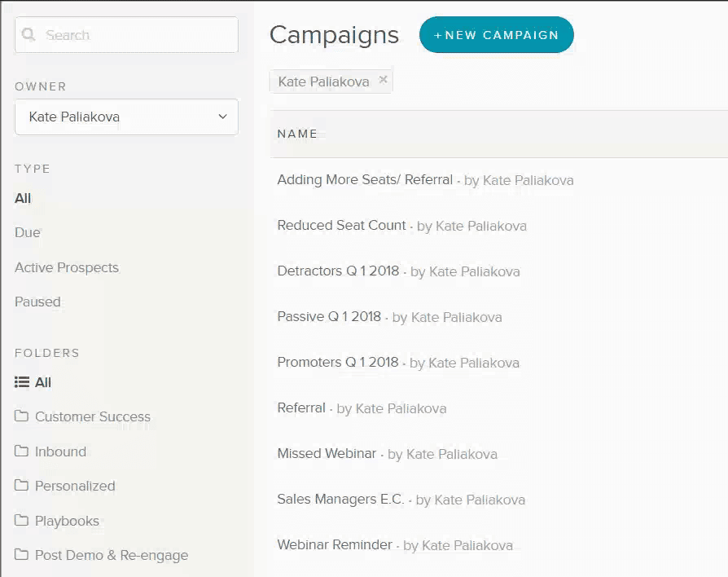728x577 pixels.
Task: Open the Adding More Seats/ Referral campaign
Action: [x=365, y=180]
